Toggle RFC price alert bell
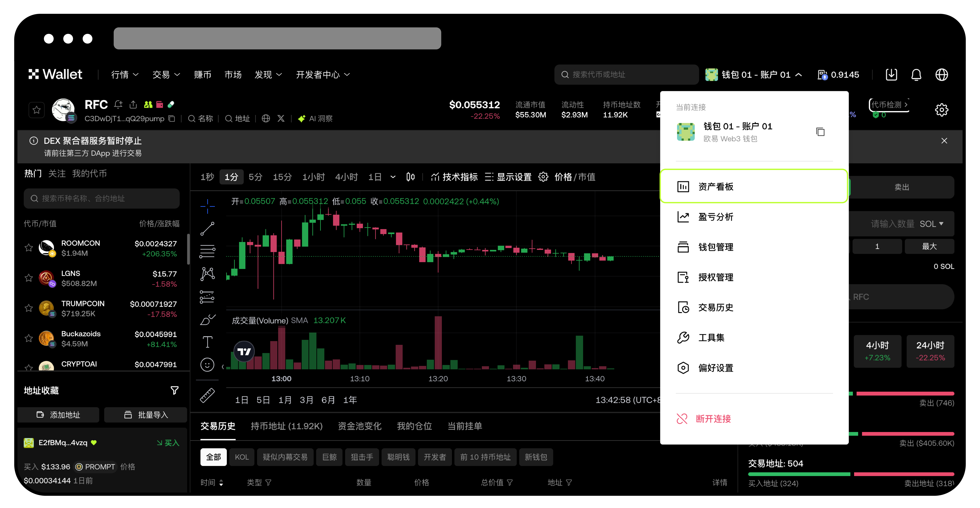The width and height of the screenshot is (980, 508). [118, 104]
